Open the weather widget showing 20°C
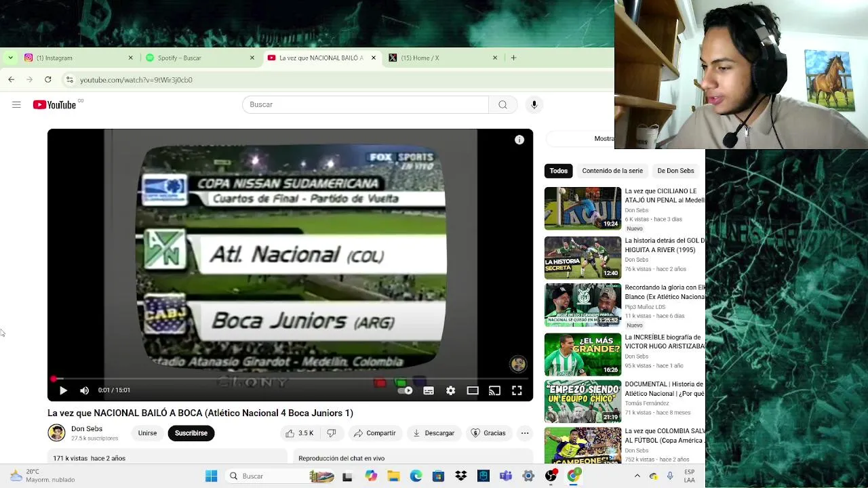Viewport: 868px width, 488px height. (x=42, y=476)
